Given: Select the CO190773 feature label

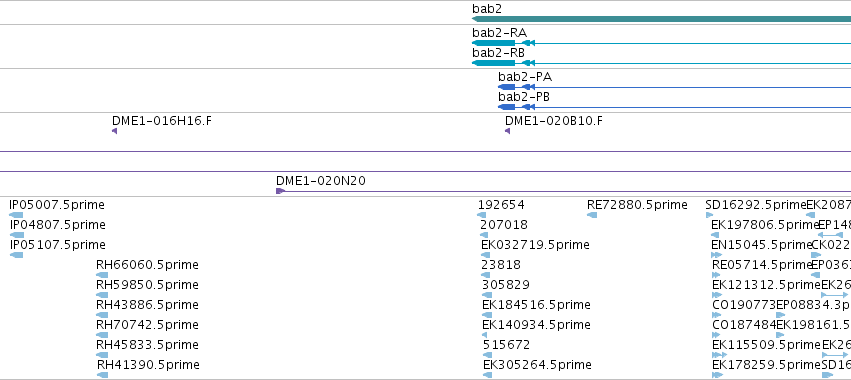Looking at the screenshot, I should point(744,305).
